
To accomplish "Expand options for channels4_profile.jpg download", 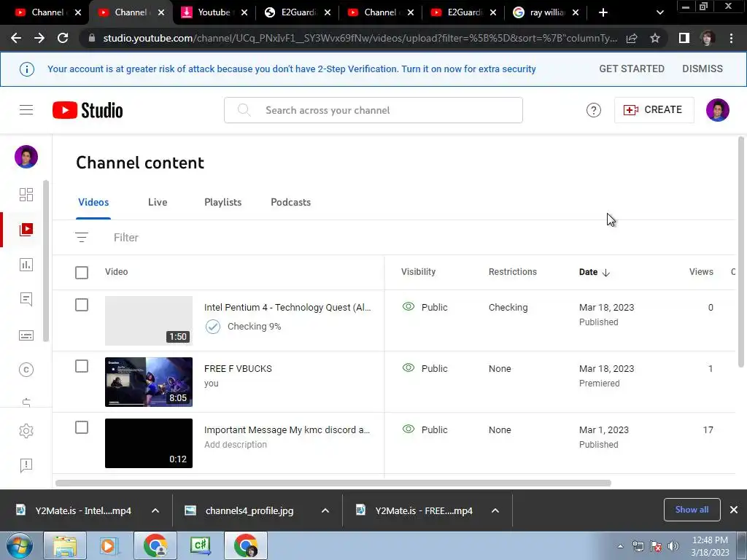I will pyautogui.click(x=325, y=510).
